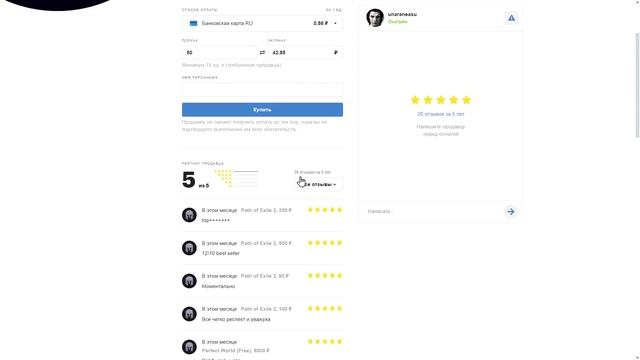640x360 pixels.
Task: Click the five yellow stars in chat panel
Action: pos(441,100)
